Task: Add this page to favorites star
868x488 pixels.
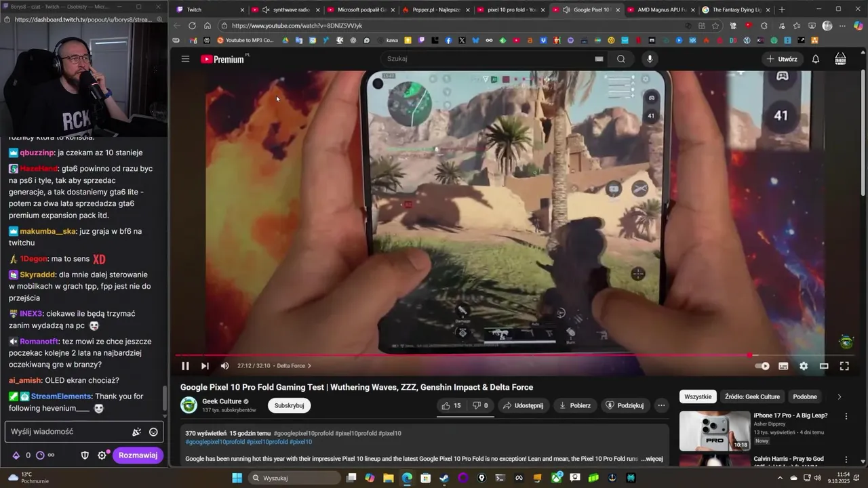Action: click(715, 26)
